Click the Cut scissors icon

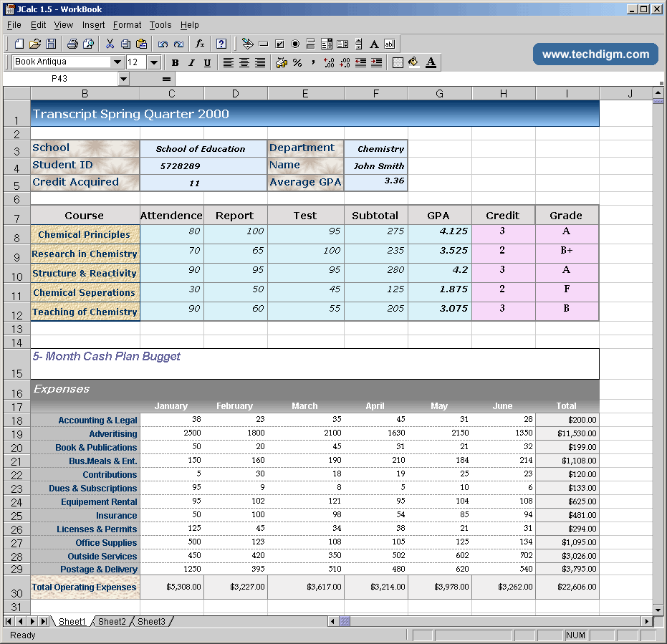pyautogui.click(x=110, y=44)
